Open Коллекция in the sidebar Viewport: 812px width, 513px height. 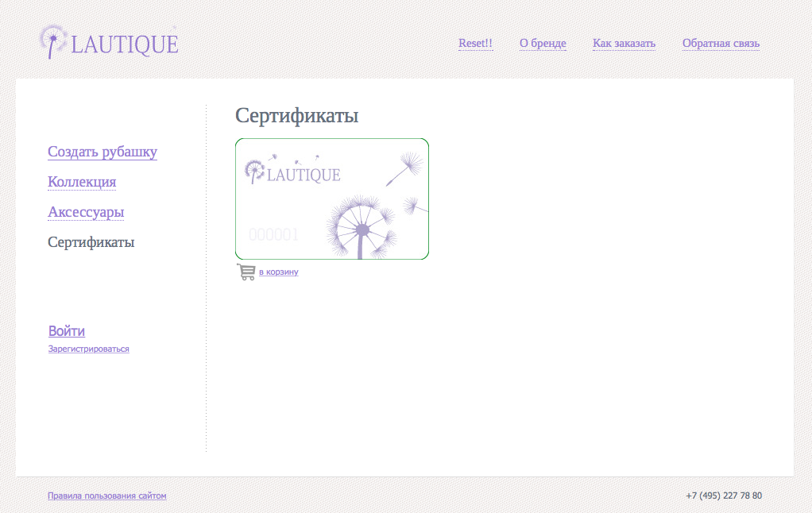point(82,182)
